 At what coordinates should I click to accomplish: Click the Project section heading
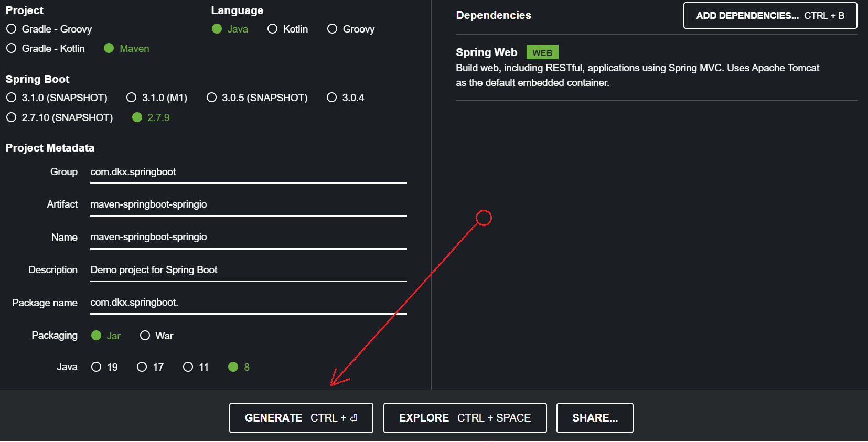24,10
